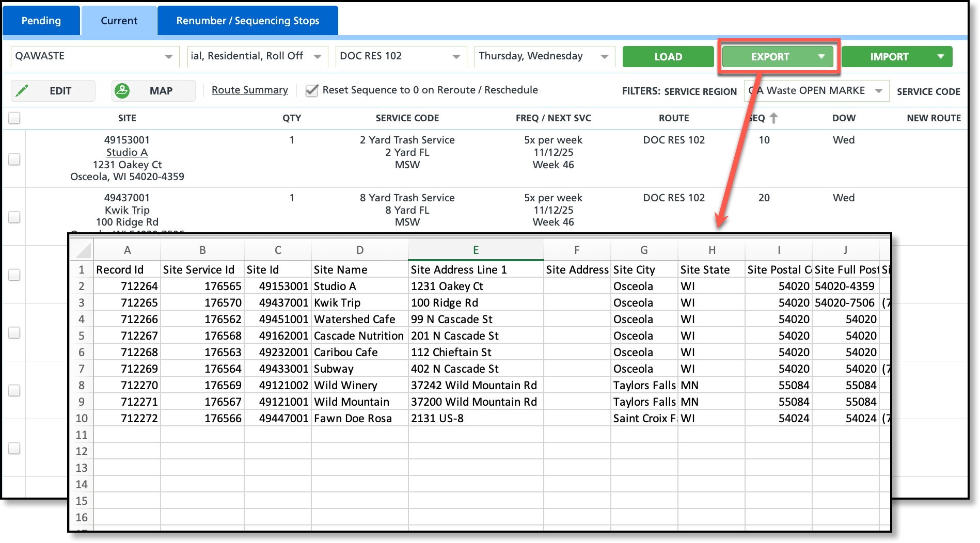The height and width of the screenshot is (543, 980).
Task: Click the green pencil Edit icon
Action: (22, 91)
